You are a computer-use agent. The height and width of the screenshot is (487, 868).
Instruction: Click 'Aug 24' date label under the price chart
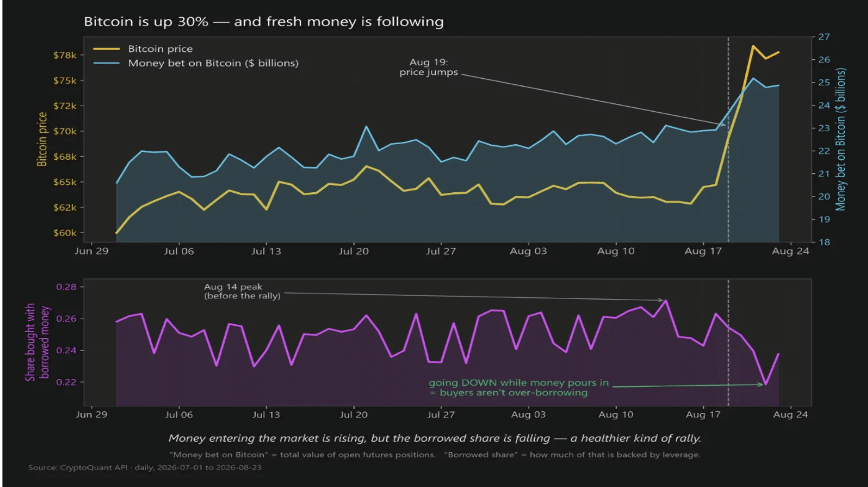point(791,251)
